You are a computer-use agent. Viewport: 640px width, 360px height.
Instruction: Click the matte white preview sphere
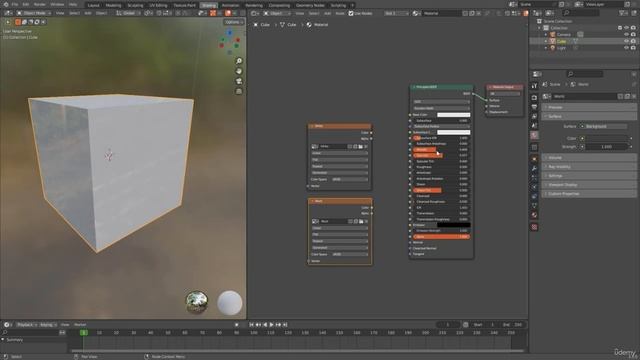coord(230,303)
